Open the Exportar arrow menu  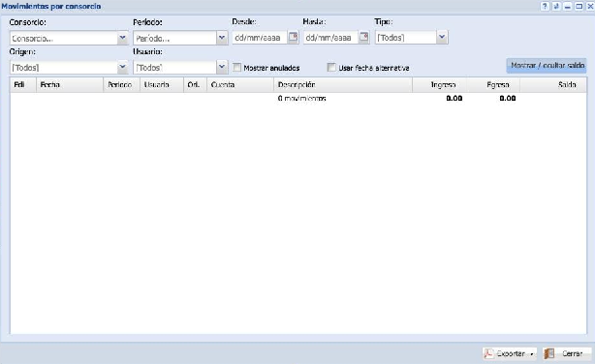click(532, 353)
